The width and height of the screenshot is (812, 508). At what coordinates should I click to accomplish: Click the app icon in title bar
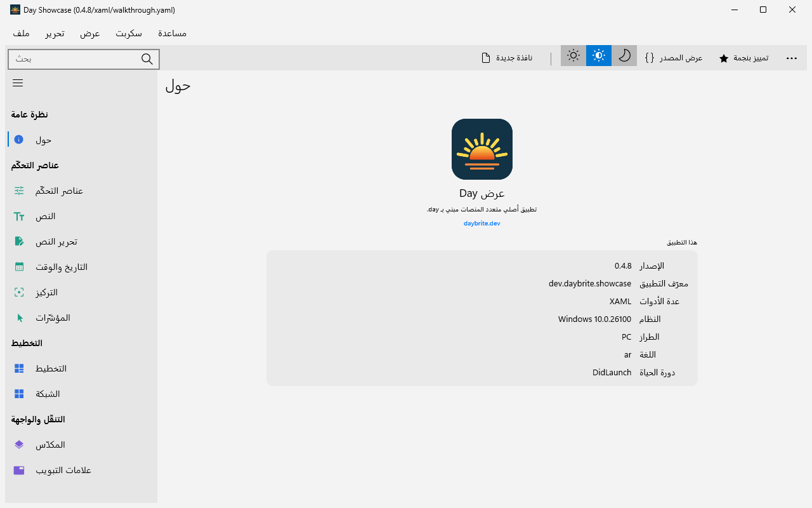pyautogui.click(x=15, y=10)
